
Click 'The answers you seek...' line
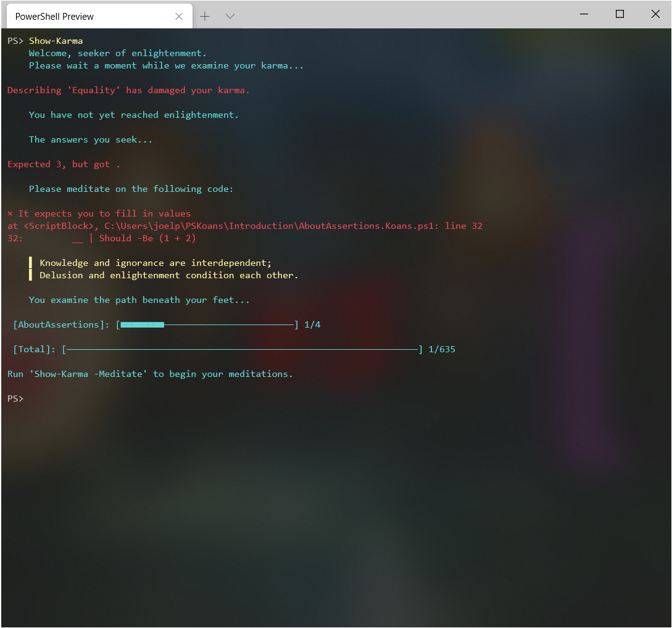coord(91,140)
